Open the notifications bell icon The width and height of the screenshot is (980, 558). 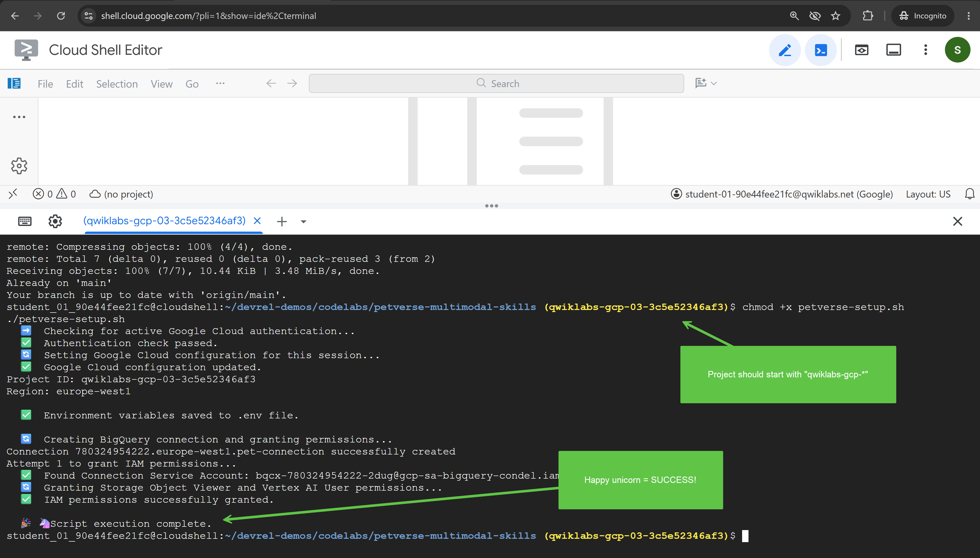point(969,194)
